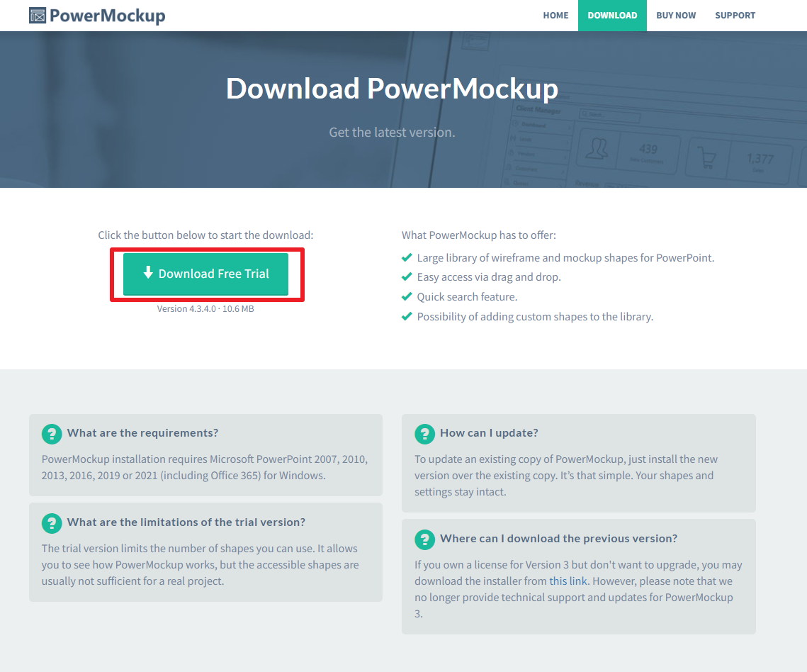Click 'Click the button below to start the download:' text
Viewport: 807px width, 672px height.
[x=205, y=235]
